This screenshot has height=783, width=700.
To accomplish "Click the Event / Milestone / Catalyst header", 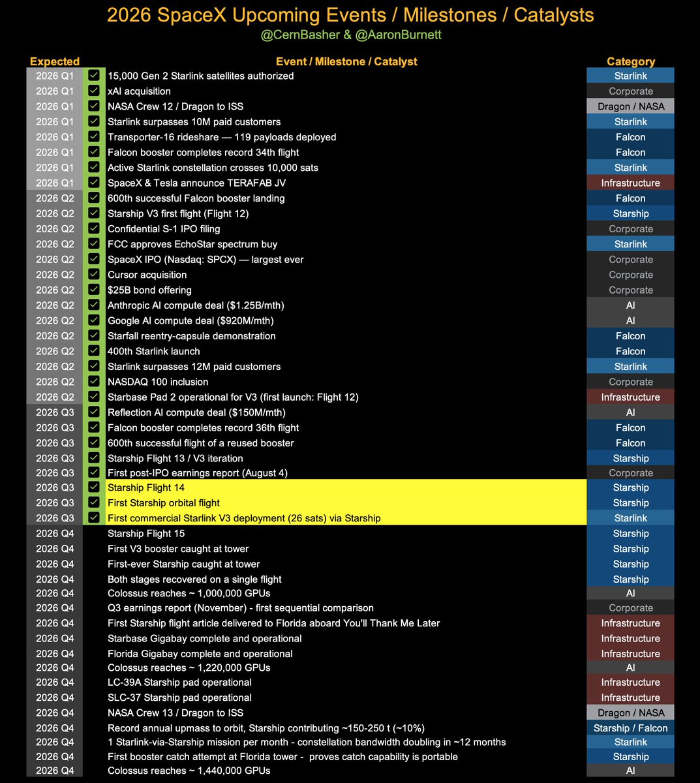I will pos(346,61).
